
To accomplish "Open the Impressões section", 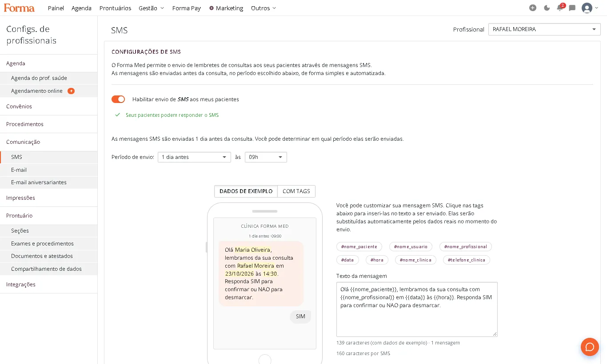I will click(x=49, y=198).
